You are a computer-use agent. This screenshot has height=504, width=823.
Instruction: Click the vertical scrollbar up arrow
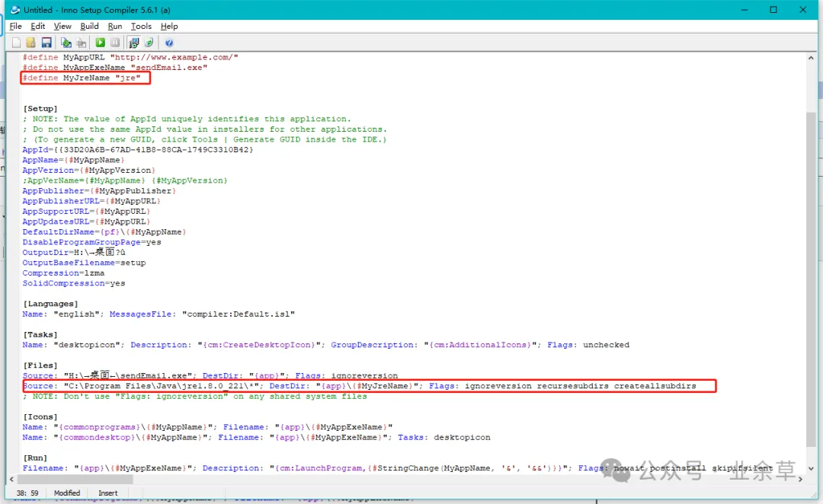point(811,58)
